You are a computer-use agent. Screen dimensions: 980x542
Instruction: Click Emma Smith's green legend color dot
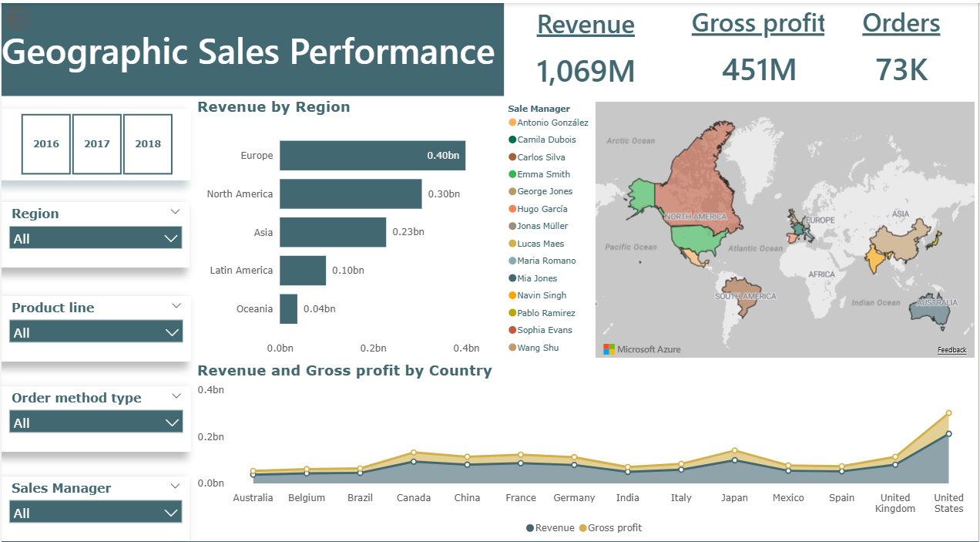[512, 174]
